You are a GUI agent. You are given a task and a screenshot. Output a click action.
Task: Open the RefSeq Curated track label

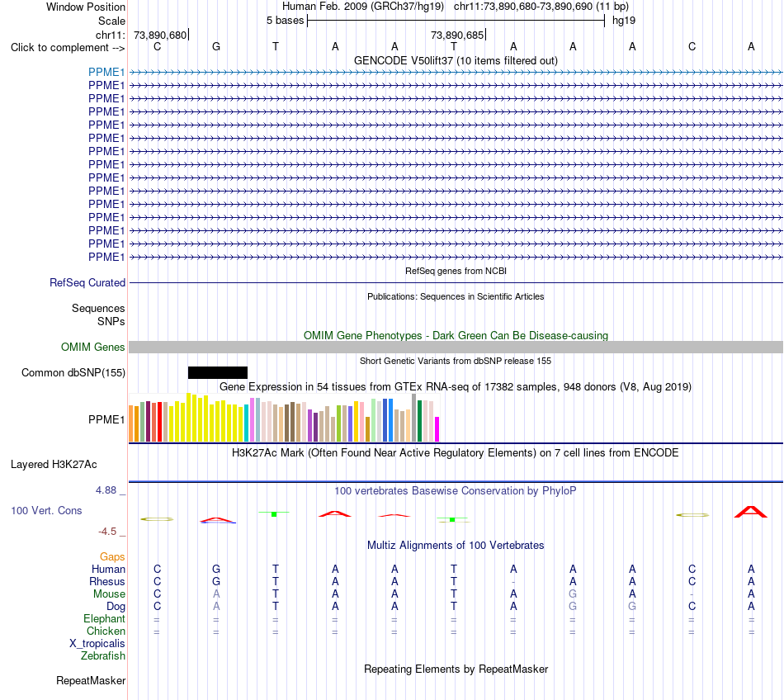pyautogui.click(x=87, y=282)
